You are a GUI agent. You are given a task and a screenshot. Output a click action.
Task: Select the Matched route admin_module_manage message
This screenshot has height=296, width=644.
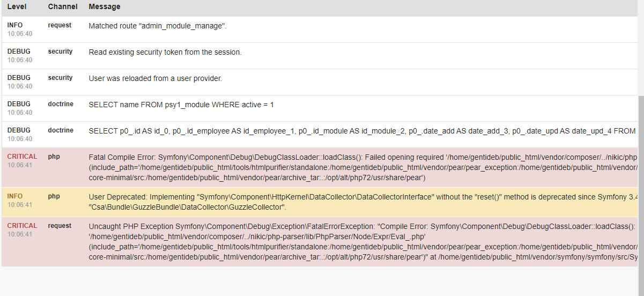[158, 26]
